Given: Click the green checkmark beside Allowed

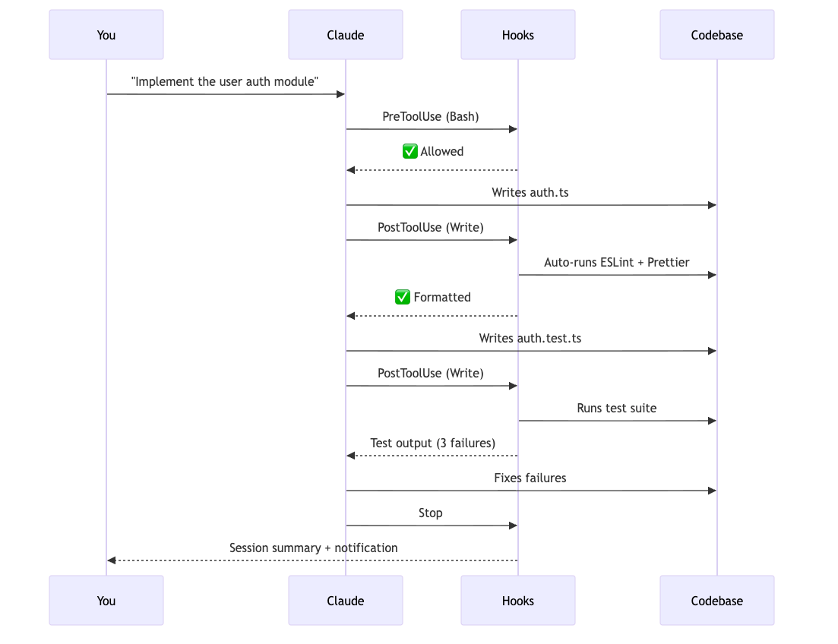Looking at the screenshot, I should pos(410,151).
